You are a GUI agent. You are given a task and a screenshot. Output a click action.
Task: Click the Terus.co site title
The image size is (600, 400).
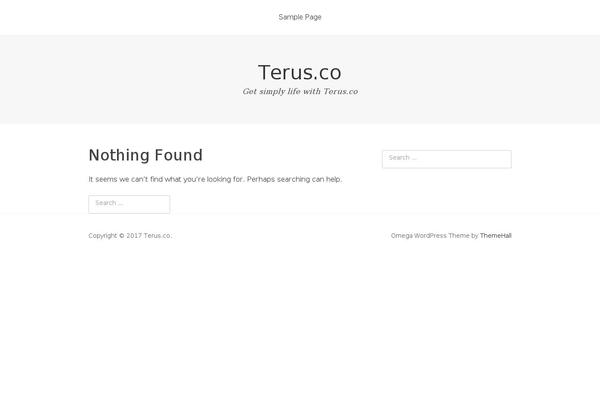click(x=300, y=72)
